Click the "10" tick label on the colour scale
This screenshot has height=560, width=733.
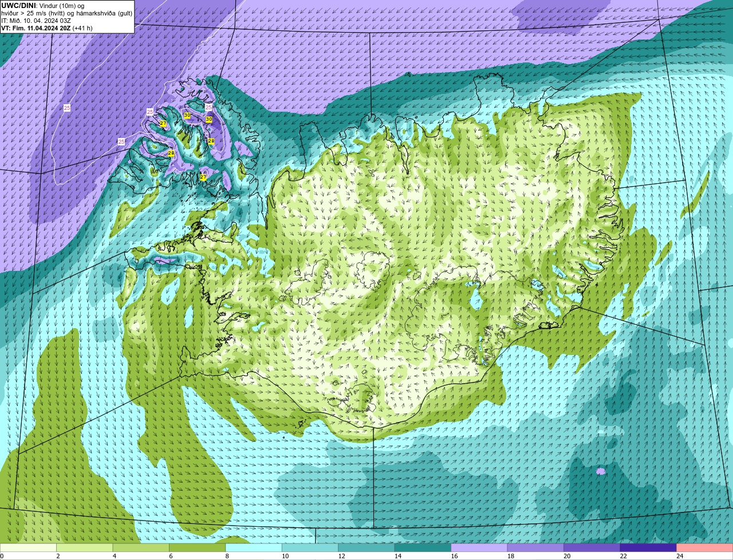[x=285, y=556]
